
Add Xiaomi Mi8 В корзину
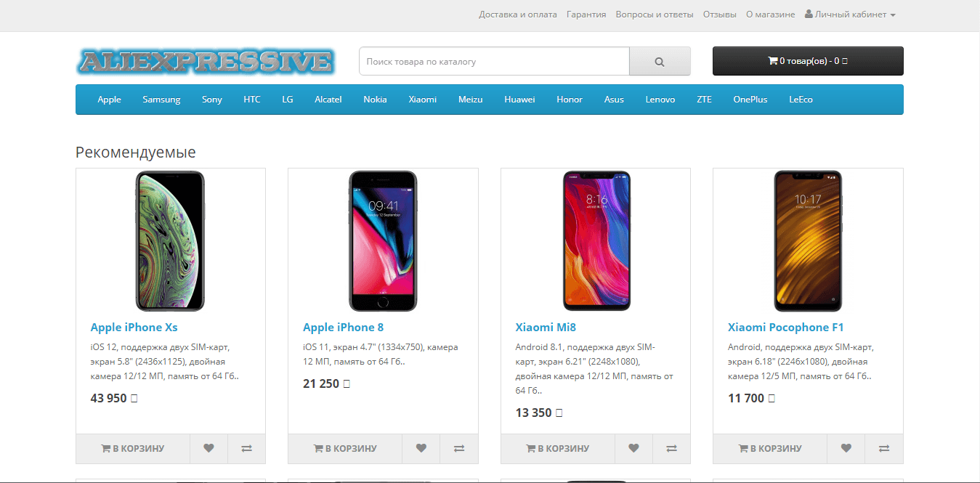[x=558, y=448]
